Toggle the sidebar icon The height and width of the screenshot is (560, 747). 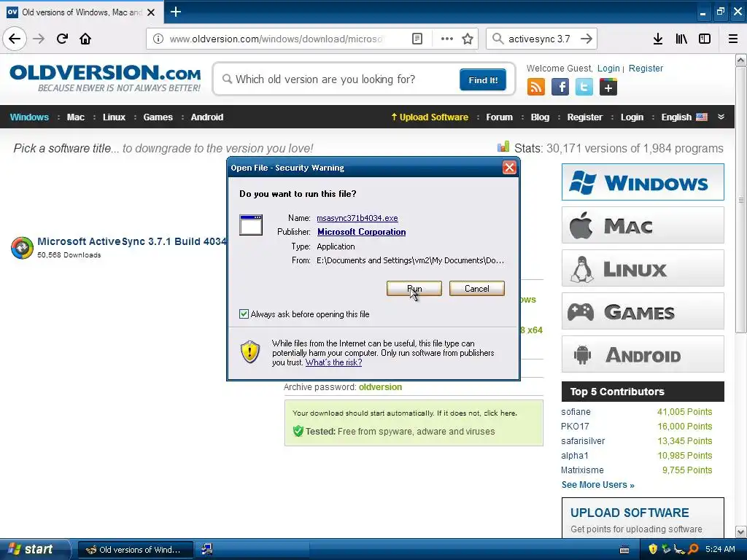pos(705,39)
